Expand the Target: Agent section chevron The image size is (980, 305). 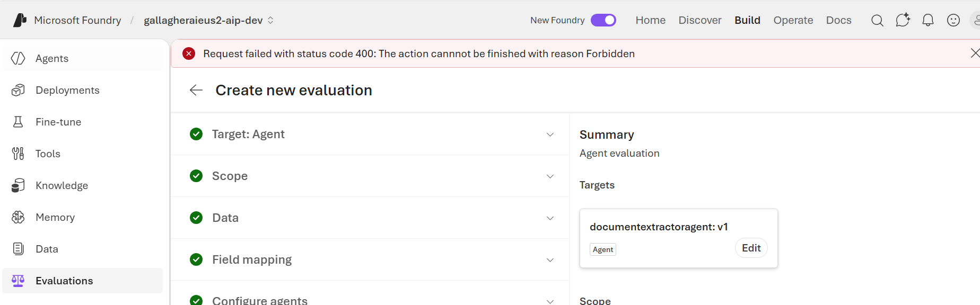click(x=550, y=134)
